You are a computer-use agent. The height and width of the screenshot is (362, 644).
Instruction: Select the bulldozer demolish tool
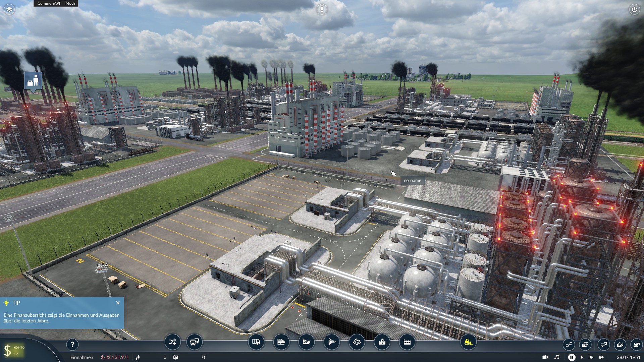(468, 342)
